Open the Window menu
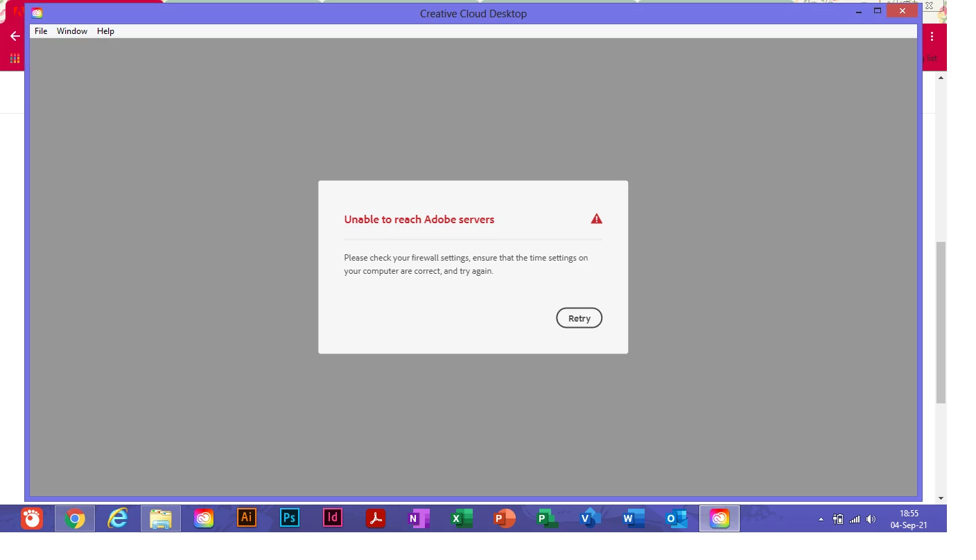Image resolution: width=976 pixels, height=560 pixels. [72, 31]
